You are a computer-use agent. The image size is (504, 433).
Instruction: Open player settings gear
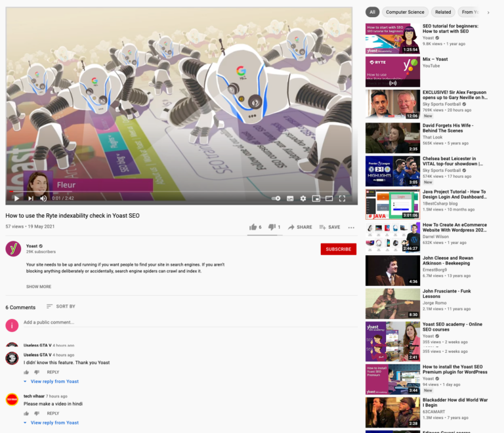tap(303, 199)
